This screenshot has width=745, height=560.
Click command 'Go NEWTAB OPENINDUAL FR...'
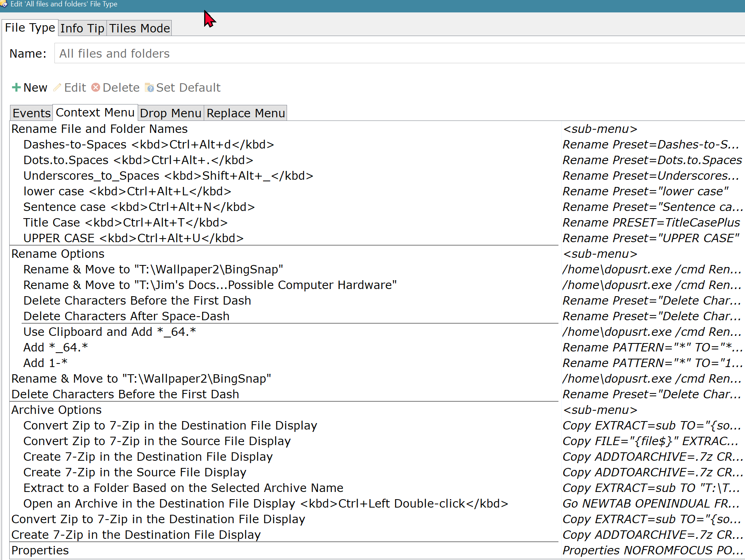pos(651,504)
